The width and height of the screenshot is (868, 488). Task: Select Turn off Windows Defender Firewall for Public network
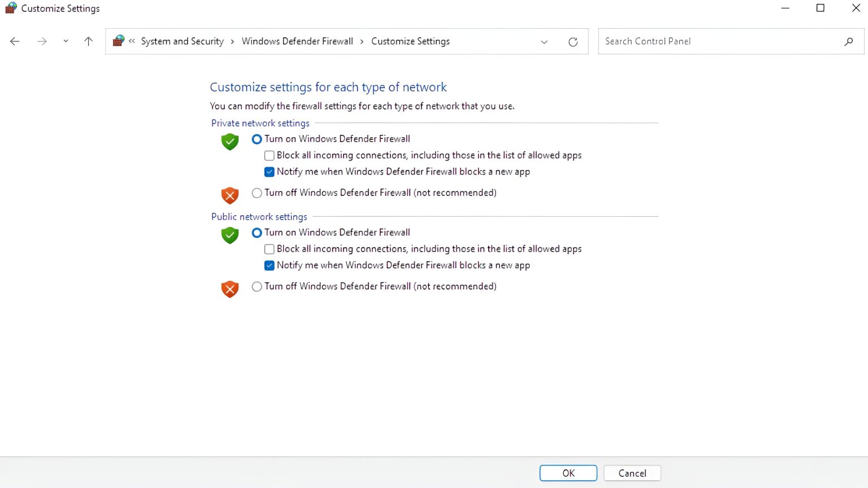[x=257, y=286]
